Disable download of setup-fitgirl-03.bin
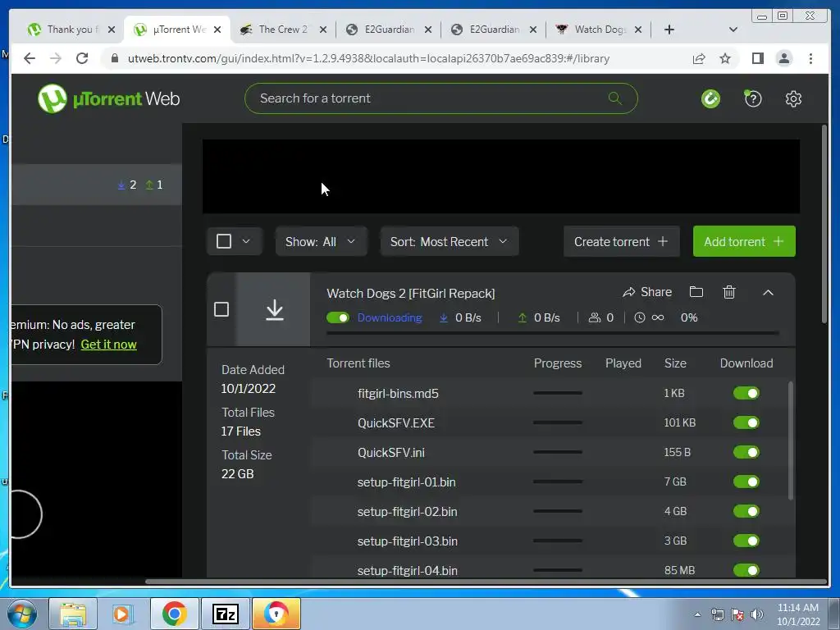This screenshot has width=840, height=630. click(746, 541)
